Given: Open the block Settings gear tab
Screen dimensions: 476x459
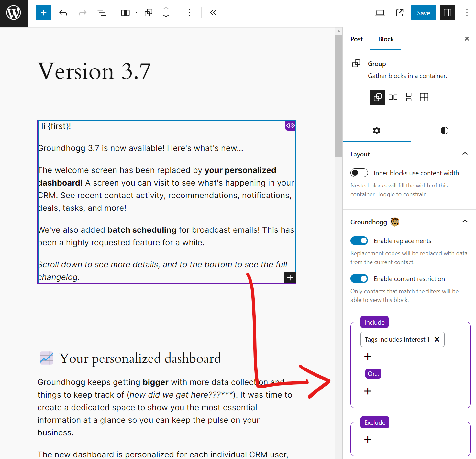Looking at the screenshot, I should pyautogui.click(x=376, y=131).
